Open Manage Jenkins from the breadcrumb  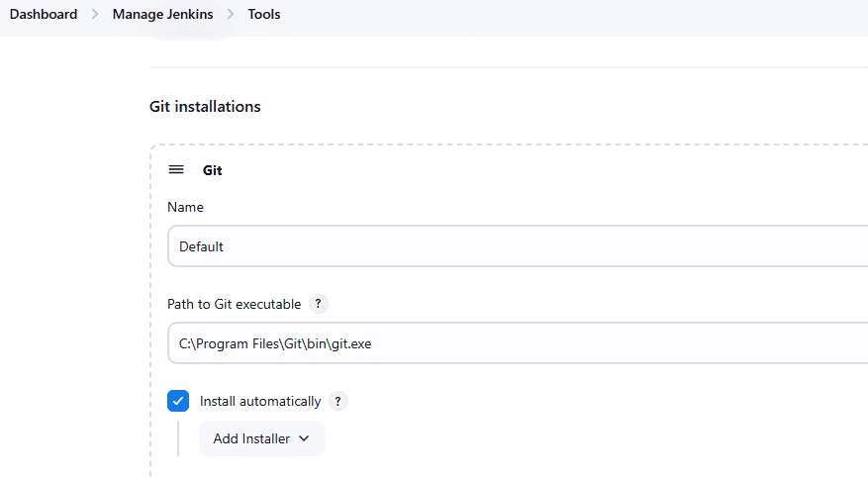point(162,15)
